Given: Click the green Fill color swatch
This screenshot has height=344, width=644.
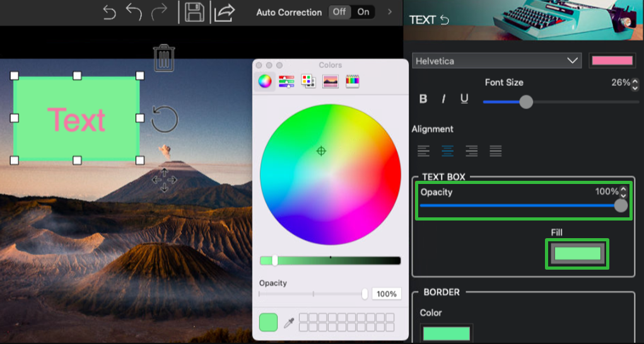Looking at the screenshot, I should [x=578, y=253].
